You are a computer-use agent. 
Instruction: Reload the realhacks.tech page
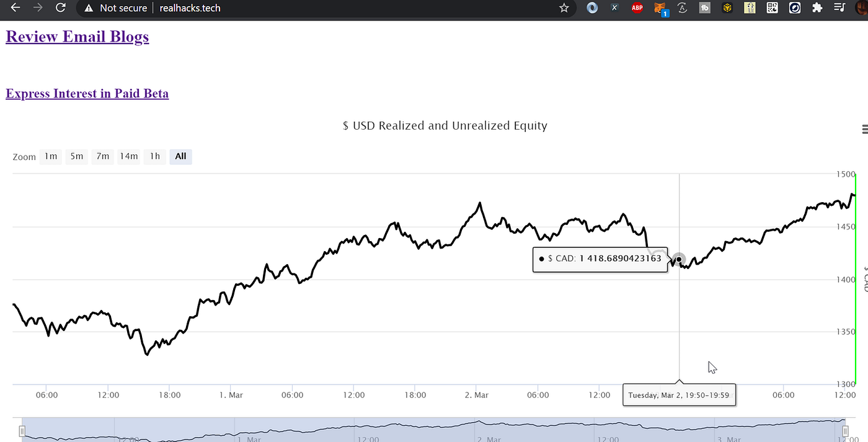point(60,8)
